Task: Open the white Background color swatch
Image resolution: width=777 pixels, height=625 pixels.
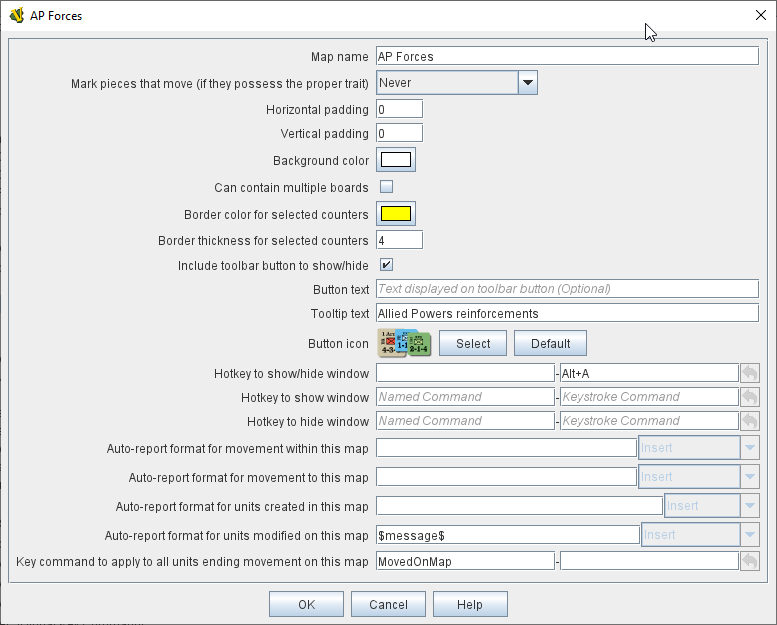Action: [396, 160]
